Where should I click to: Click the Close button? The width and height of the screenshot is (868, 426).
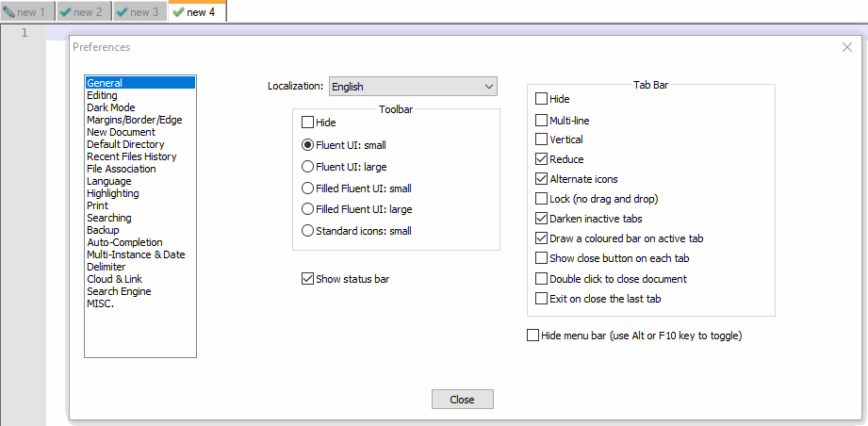pyautogui.click(x=462, y=400)
